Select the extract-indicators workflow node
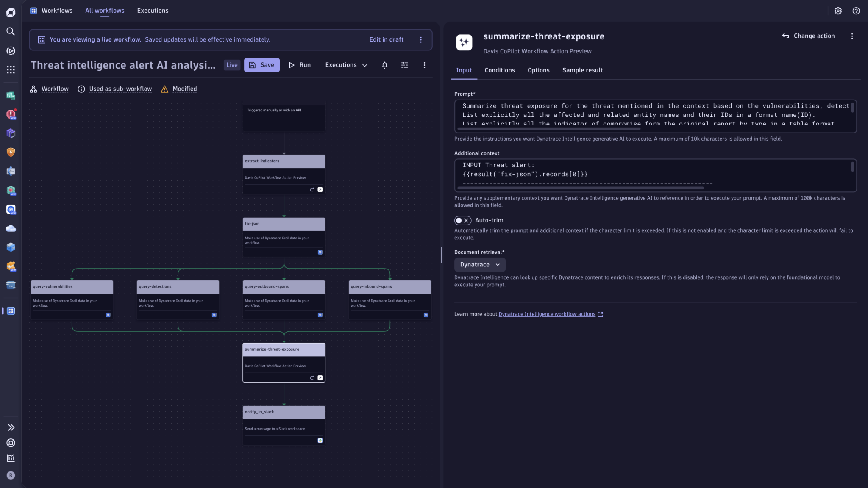Image resolution: width=868 pixels, height=488 pixels. point(284,175)
